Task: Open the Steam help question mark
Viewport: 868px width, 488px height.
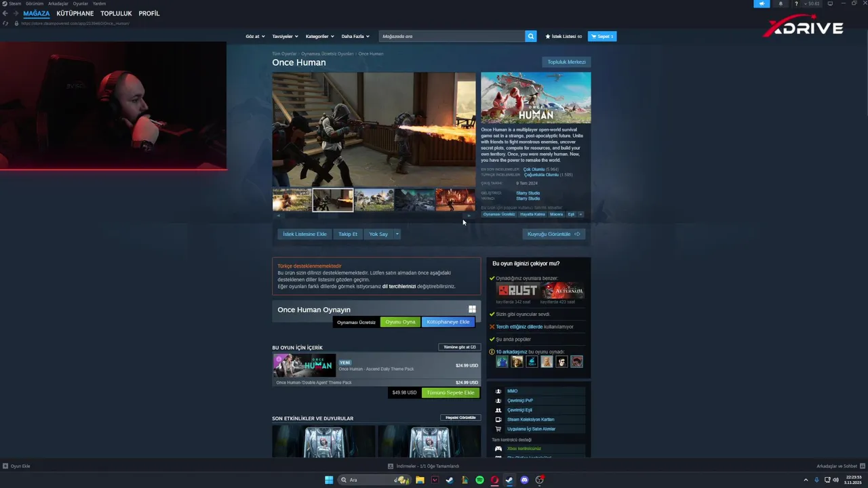Action: [x=796, y=3]
